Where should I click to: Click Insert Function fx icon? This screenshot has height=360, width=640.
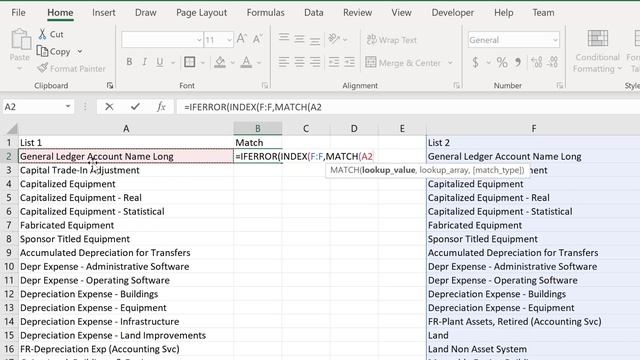[x=161, y=107]
